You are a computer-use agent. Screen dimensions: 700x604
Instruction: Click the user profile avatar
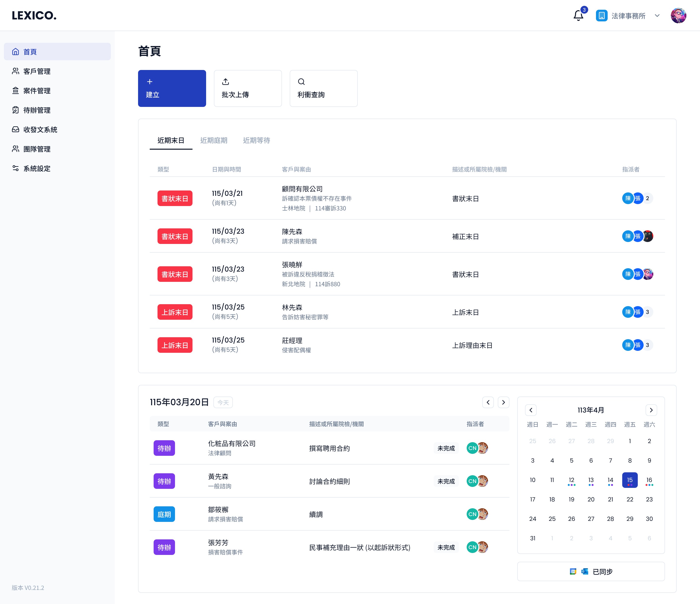pos(678,16)
